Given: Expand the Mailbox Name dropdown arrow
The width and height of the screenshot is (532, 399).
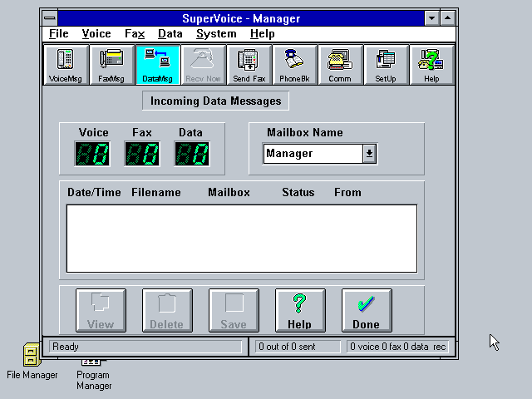Looking at the screenshot, I should [369, 154].
